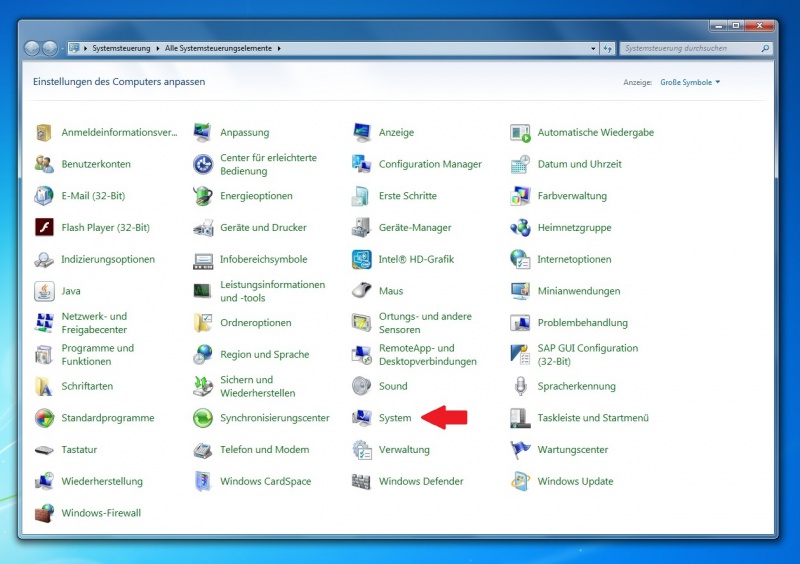Open the Datum und Uhrzeit icon

pos(520,164)
